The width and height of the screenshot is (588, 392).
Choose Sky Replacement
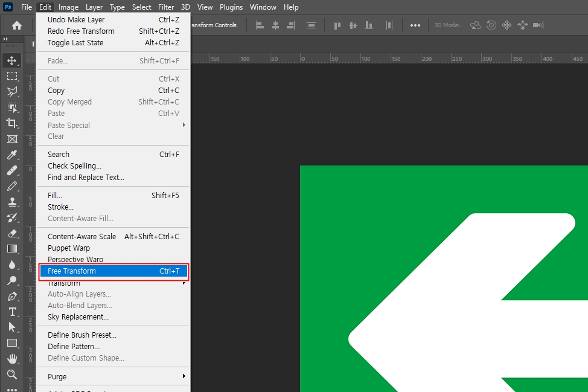coord(113,317)
